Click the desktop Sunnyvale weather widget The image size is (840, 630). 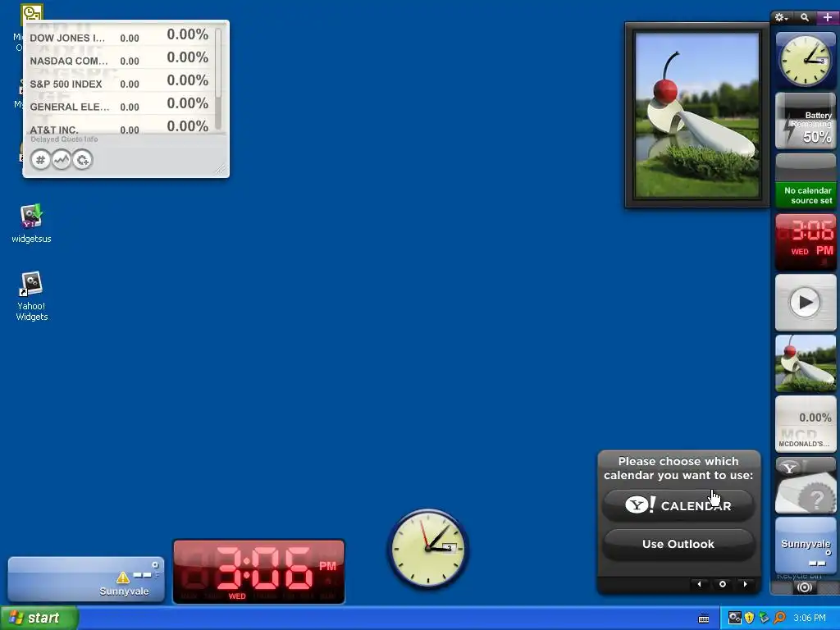pos(85,579)
